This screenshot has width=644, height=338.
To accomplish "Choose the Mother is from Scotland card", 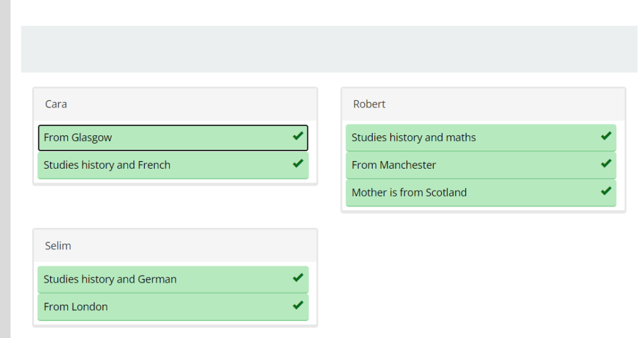I will coord(472,193).
